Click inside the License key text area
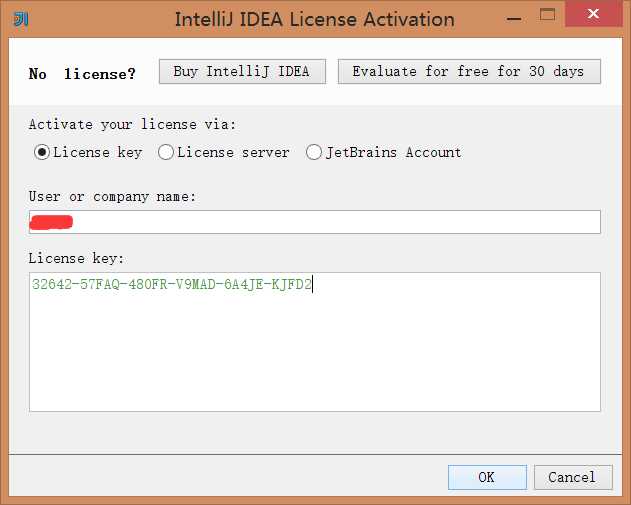The height and width of the screenshot is (505, 631). (315, 342)
